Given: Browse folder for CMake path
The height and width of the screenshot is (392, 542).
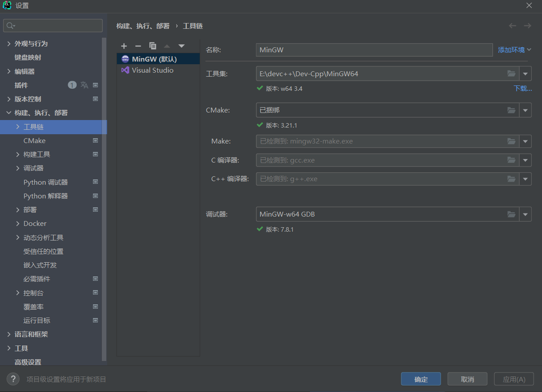Looking at the screenshot, I should [511, 110].
